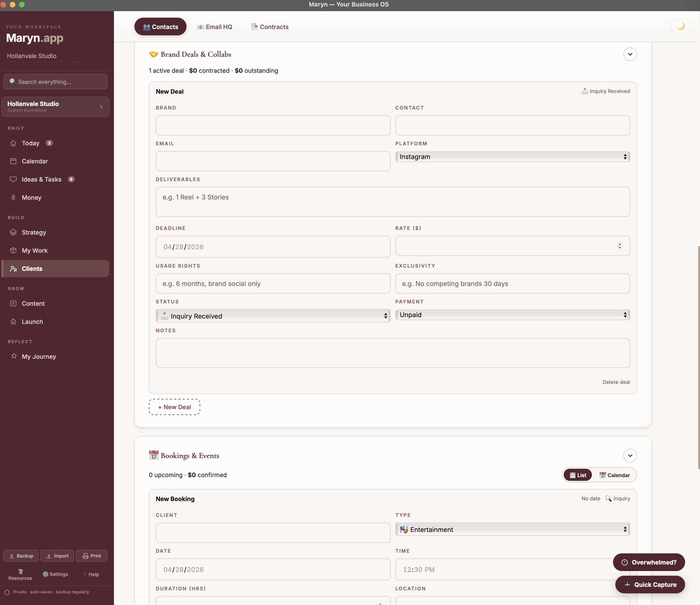Screen dimensions: 700x605
Task: Open the Calendar section in the sidebar
Action: pyautogui.click(x=35, y=161)
